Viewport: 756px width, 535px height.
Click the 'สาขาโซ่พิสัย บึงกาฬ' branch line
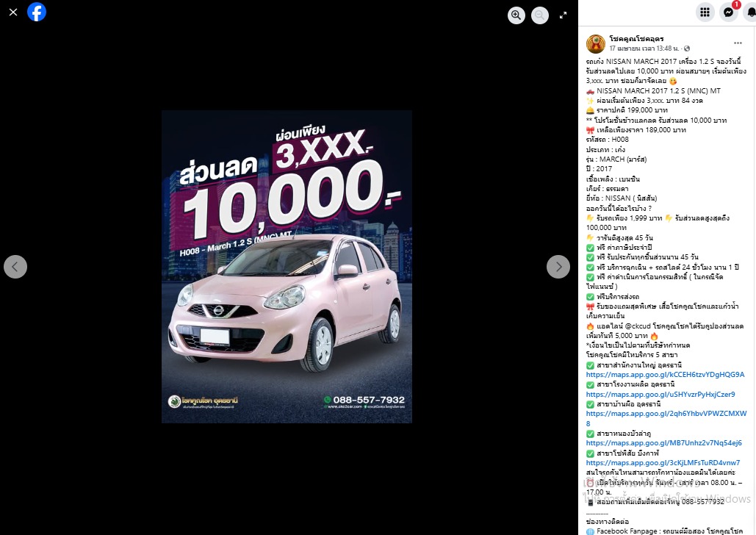pos(622,453)
